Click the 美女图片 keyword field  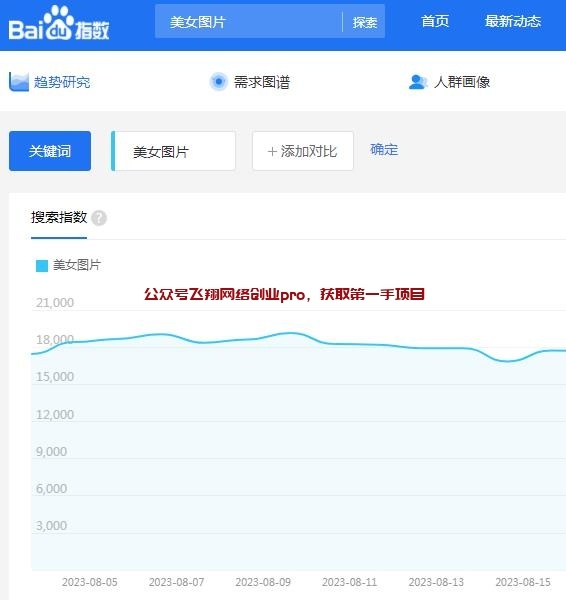pos(173,151)
